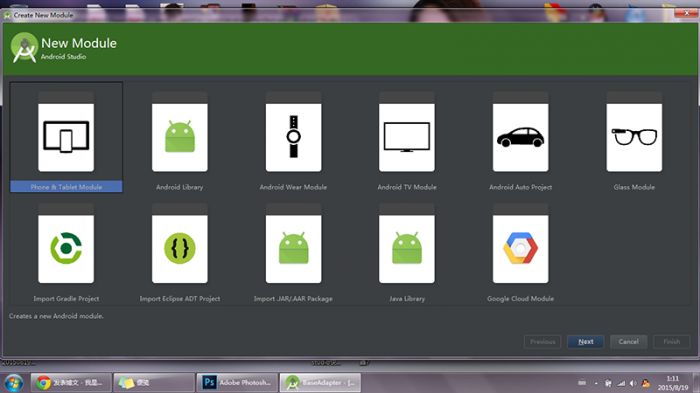Click the 'Java Library' label text

tap(407, 299)
